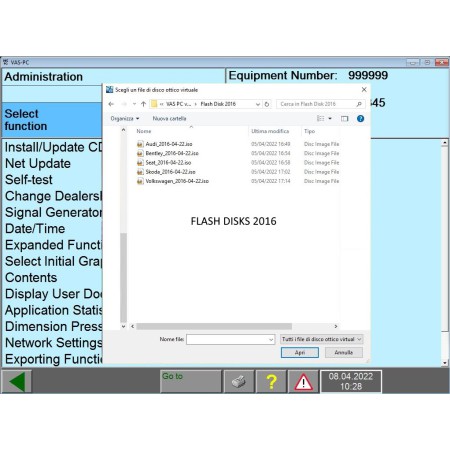The height and width of the screenshot is (450, 450).
Task: Sort by the Tipo column header
Action: tap(309, 131)
